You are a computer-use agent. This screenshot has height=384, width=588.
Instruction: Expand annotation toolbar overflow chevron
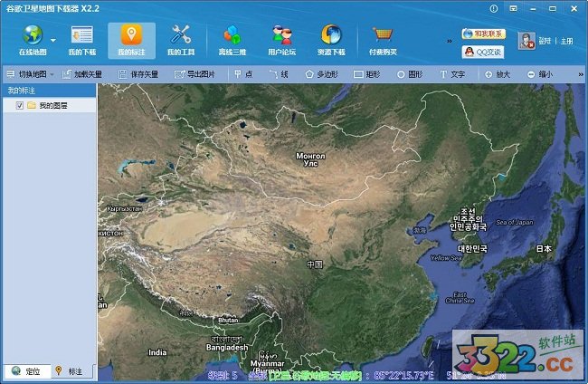click(x=581, y=74)
